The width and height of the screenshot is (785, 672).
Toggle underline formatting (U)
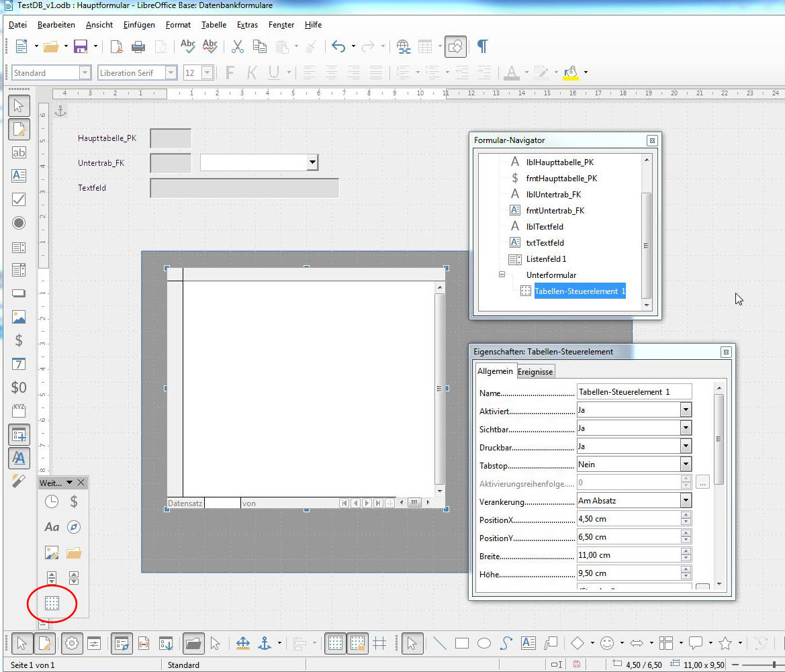pos(273,73)
